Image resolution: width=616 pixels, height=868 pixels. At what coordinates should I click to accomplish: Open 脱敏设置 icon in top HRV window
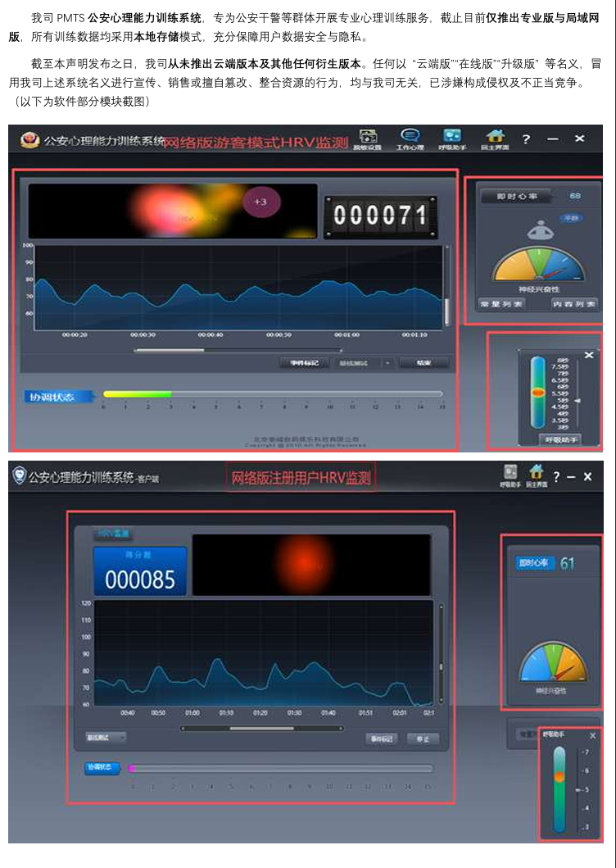(x=368, y=138)
